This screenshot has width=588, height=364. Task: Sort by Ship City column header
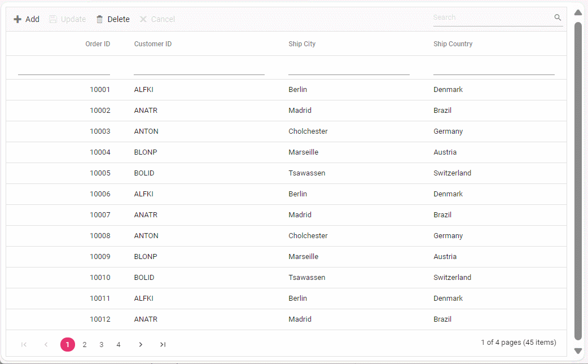302,44
